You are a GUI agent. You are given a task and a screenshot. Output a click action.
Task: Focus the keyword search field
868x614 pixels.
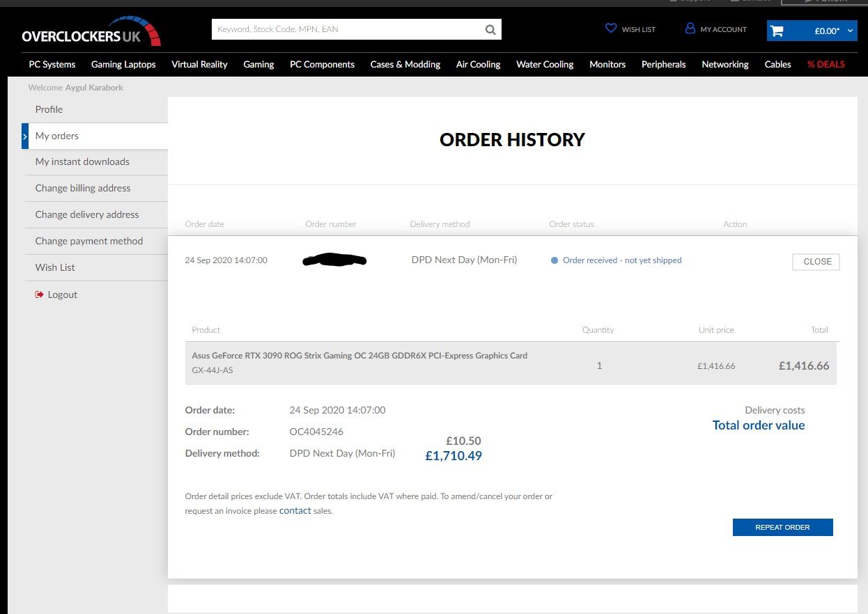click(347, 29)
